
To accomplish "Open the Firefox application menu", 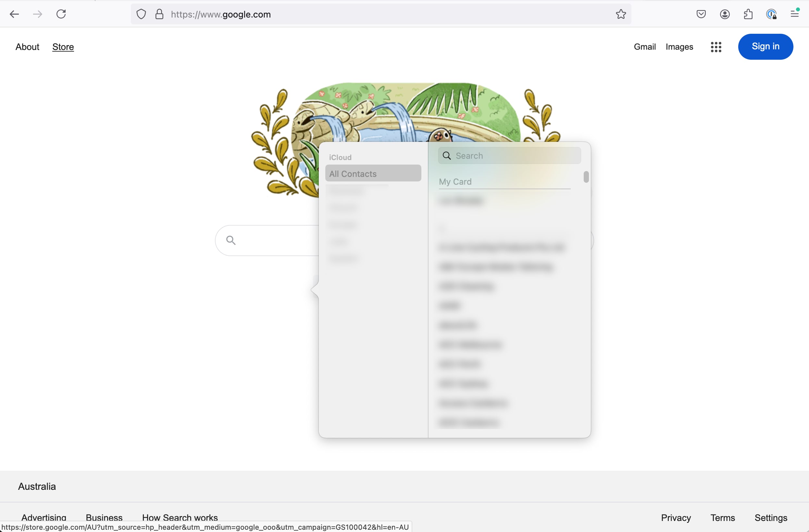I will [795, 14].
